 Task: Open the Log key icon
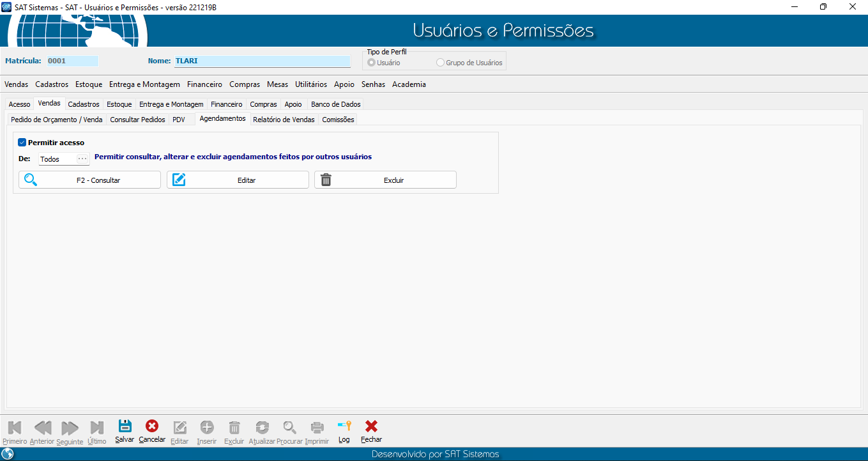tap(344, 426)
